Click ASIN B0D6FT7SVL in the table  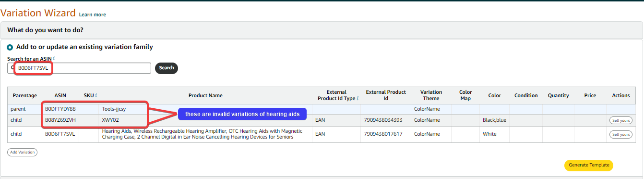coord(60,134)
